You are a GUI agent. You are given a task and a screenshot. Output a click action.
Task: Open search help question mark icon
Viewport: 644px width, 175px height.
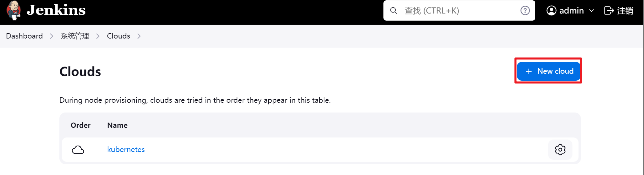525,10
